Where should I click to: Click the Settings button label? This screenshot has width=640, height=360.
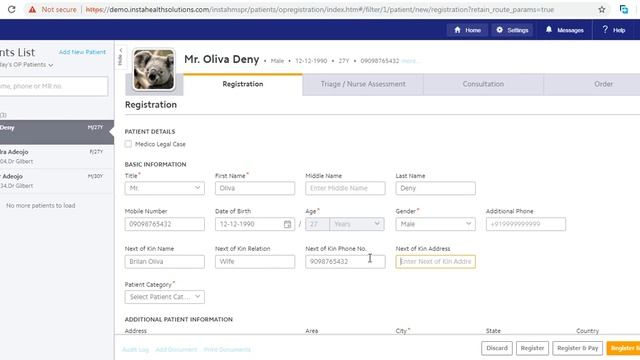tap(518, 30)
